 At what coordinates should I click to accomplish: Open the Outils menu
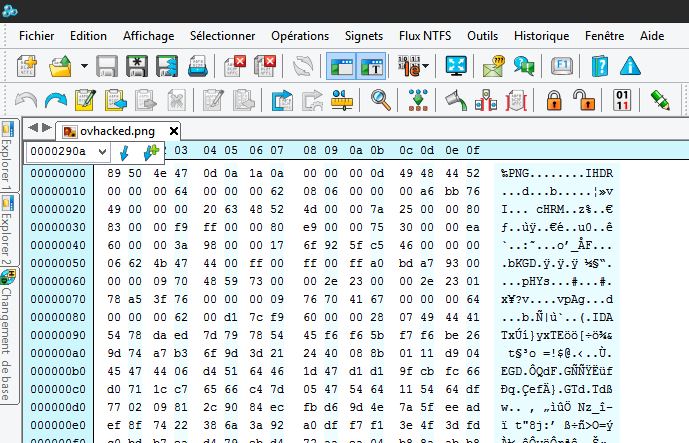(x=482, y=36)
